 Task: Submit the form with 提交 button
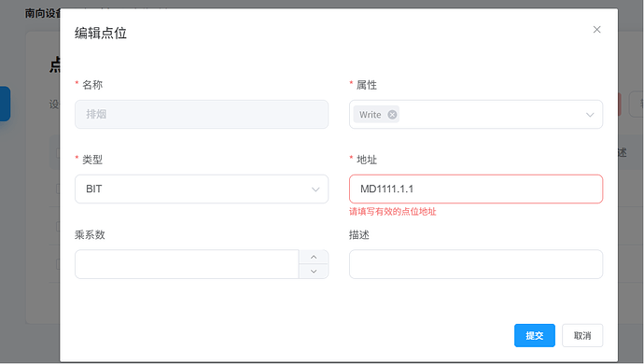[x=535, y=335]
